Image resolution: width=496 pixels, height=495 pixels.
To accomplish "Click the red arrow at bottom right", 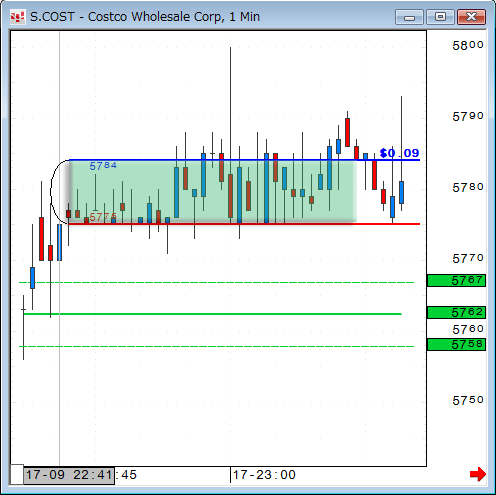I will pos(478,474).
